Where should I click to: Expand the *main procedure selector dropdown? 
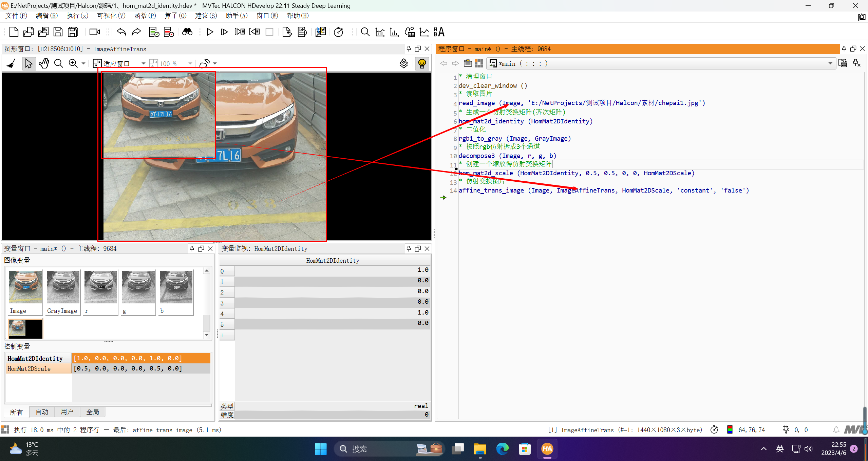(x=830, y=63)
